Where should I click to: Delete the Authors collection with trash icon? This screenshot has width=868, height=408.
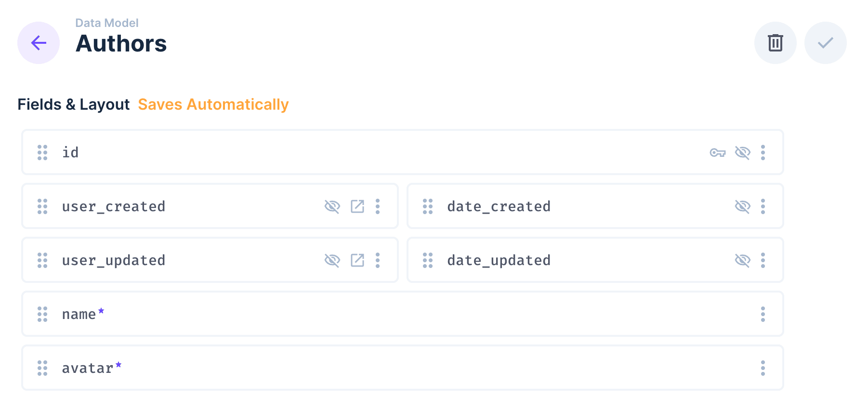(775, 43)
